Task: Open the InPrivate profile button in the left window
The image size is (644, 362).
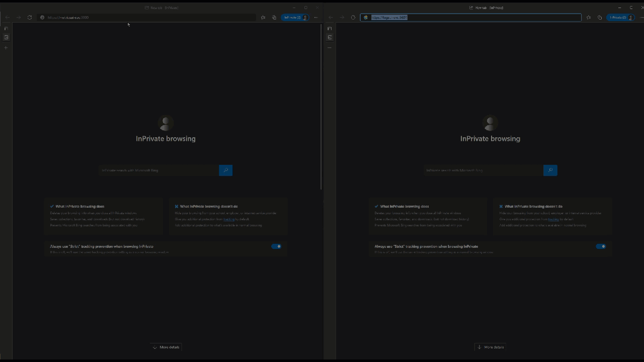Action: (295, 18)
